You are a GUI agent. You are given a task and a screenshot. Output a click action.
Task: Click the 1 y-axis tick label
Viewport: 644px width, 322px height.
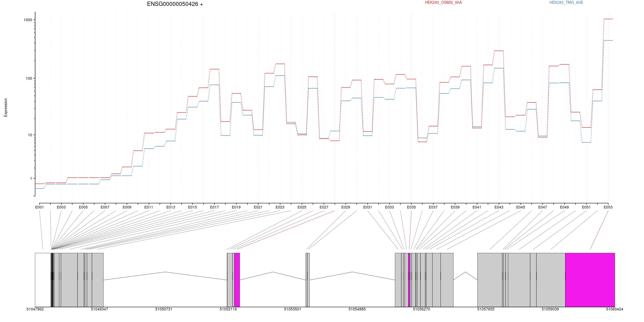[x=31, y=178]
